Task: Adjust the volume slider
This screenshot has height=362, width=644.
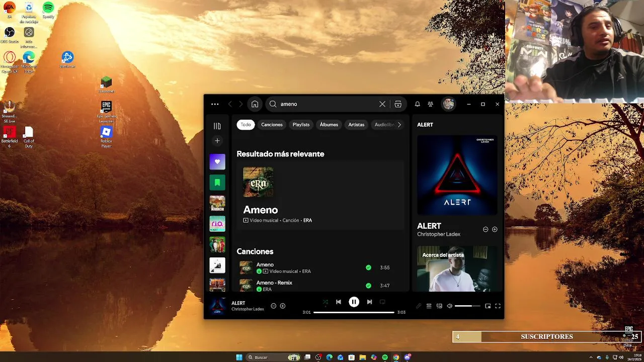Action: click(x=467, y=306)
